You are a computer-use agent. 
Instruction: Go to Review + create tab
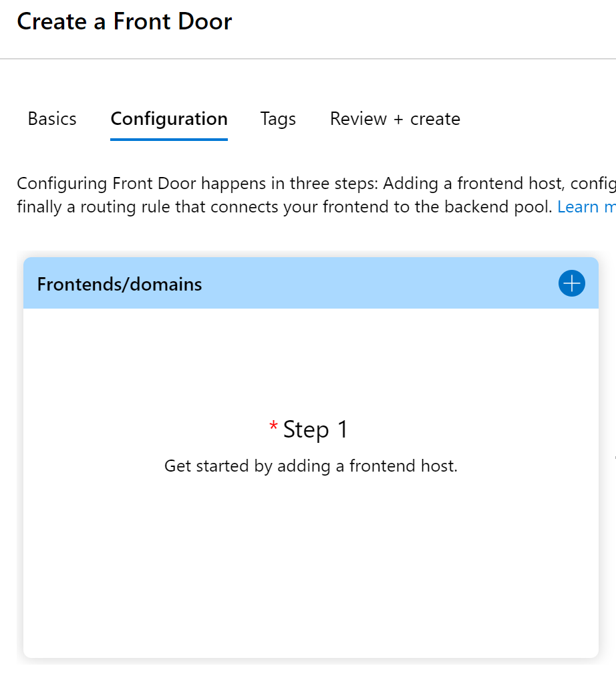(x=395, y=119)
